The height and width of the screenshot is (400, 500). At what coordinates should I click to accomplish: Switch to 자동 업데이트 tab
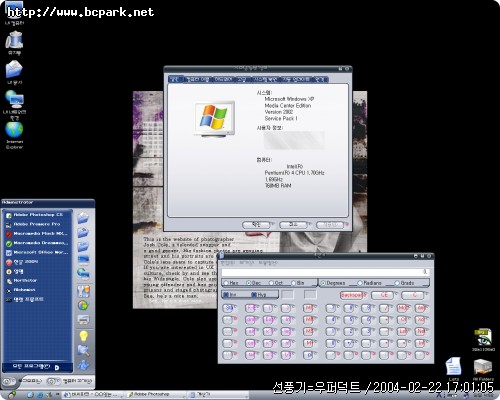coord(296,79)
